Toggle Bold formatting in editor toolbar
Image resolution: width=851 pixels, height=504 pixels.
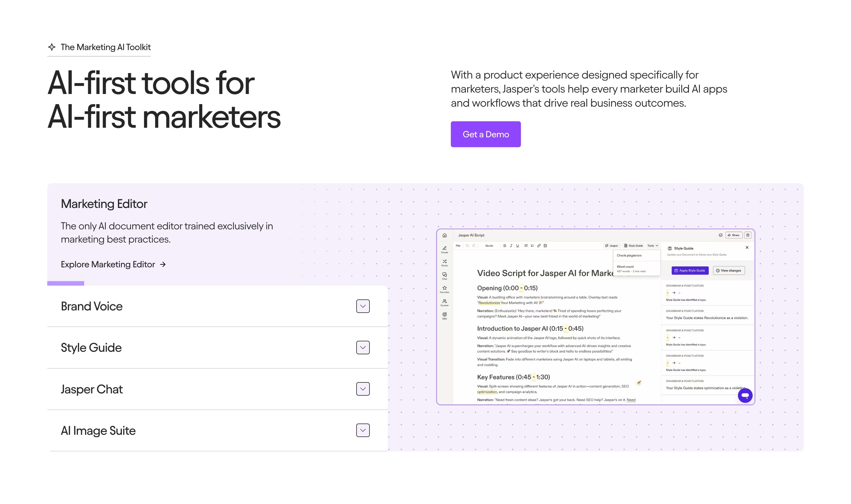[x=505, y=246]
